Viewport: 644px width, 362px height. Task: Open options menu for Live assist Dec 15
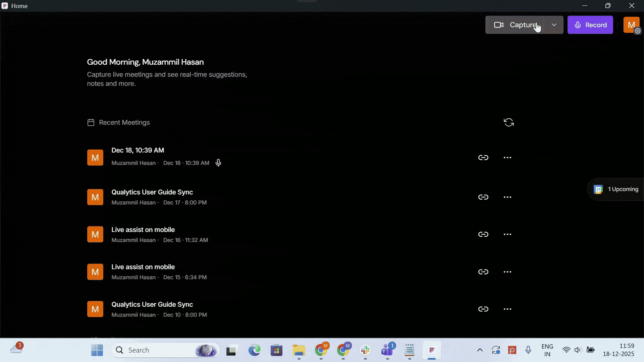pyautogui.click(x=507, y=272)
